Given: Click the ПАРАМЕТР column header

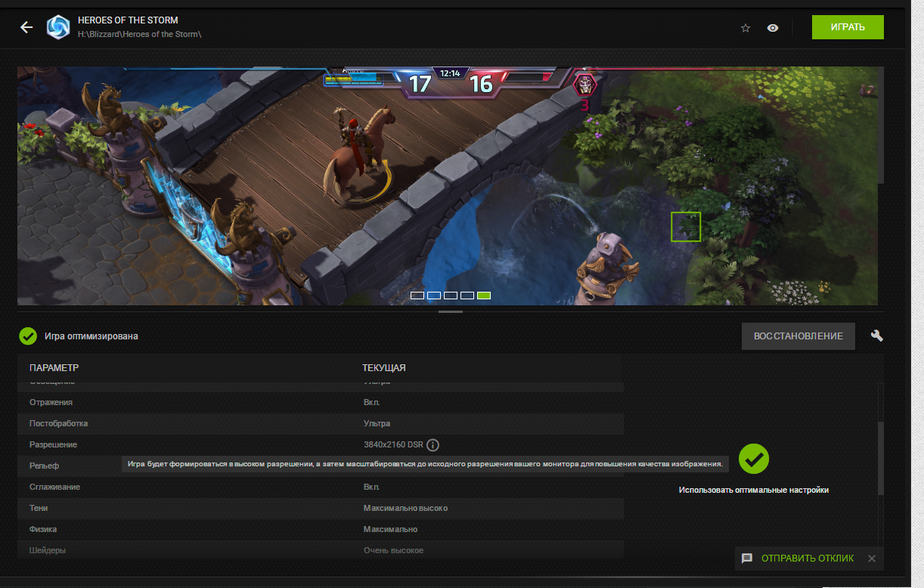Looking at the screenshot, I should (x=54, y=368).
